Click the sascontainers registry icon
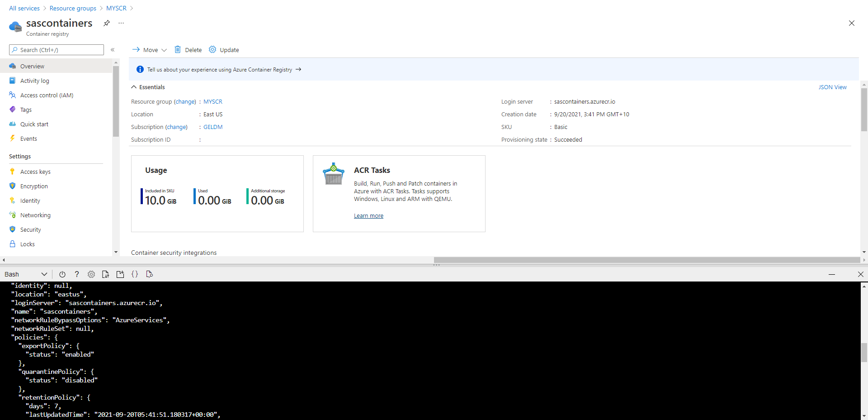 [x=15, y=26]
